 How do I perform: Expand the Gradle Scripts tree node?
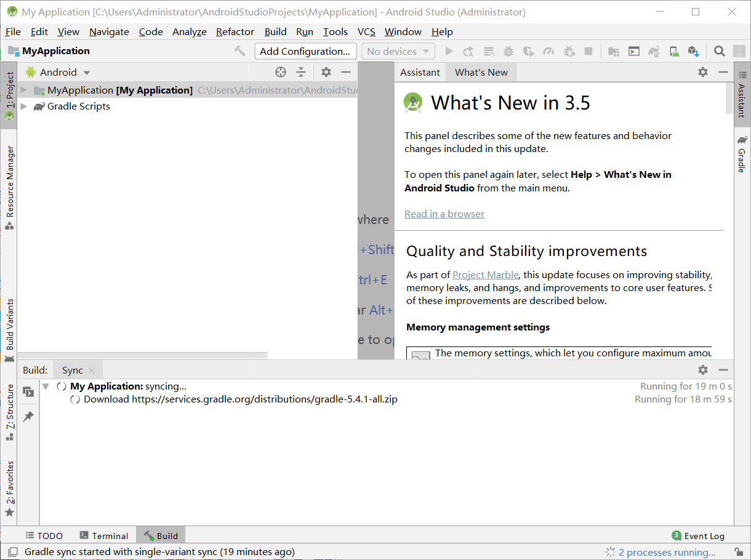tap(24, 106)
